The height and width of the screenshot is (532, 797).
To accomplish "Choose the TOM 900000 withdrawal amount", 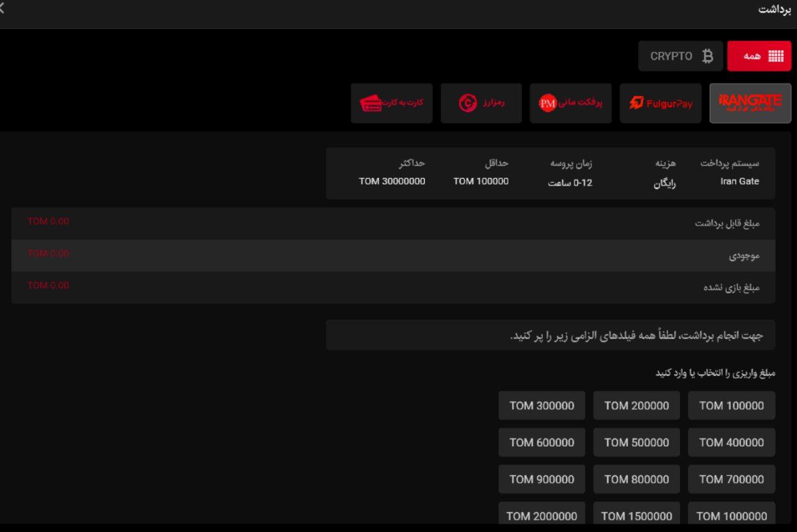I will (542, 479).
